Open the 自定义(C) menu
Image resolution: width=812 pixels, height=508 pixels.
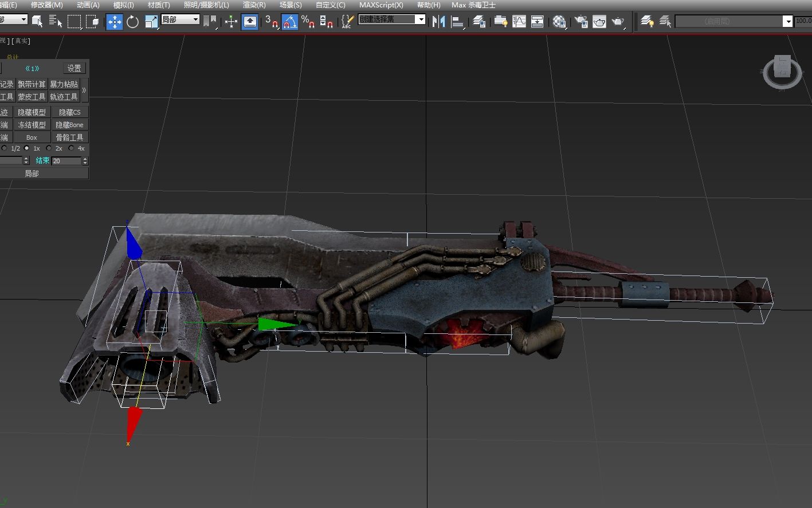click(x=331, y=5)
